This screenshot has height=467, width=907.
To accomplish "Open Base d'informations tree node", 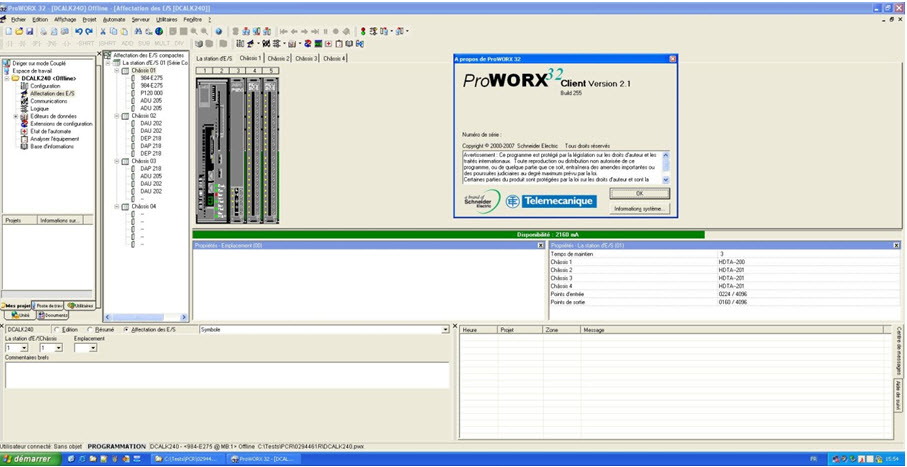I will tap(52, 146).
